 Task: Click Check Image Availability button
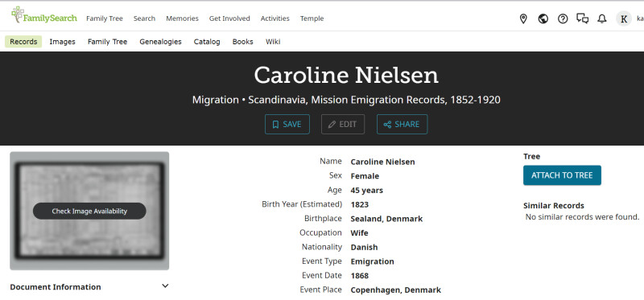coord(89,211)
